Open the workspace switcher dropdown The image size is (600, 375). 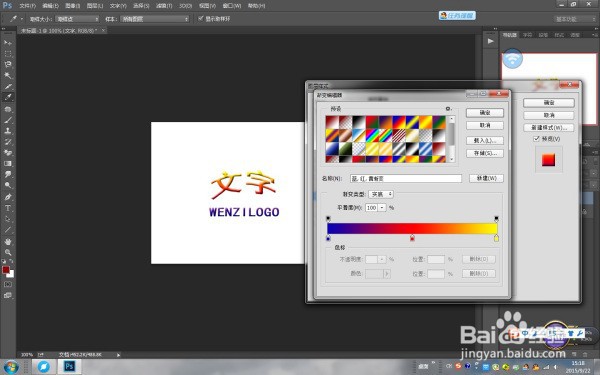coord(575,19)
